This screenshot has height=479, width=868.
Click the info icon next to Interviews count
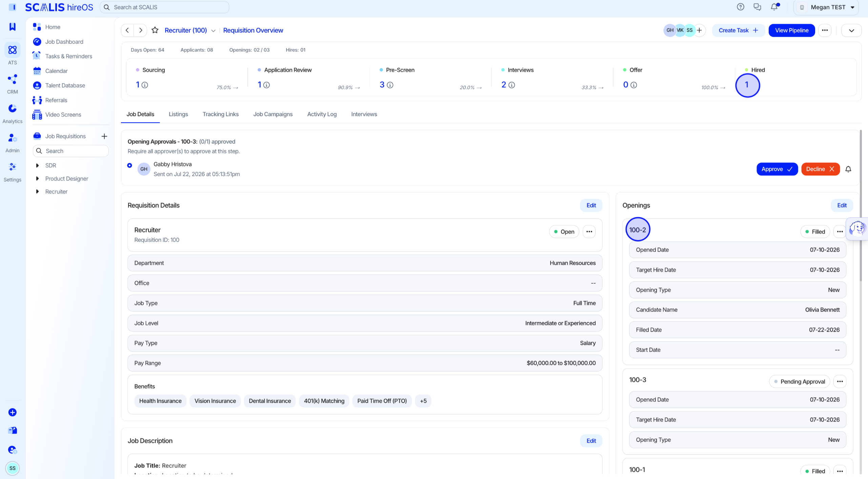pos(512,85)
